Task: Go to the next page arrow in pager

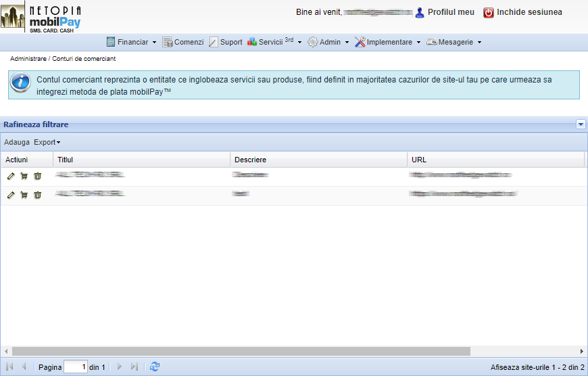Action: click(120, 367)
